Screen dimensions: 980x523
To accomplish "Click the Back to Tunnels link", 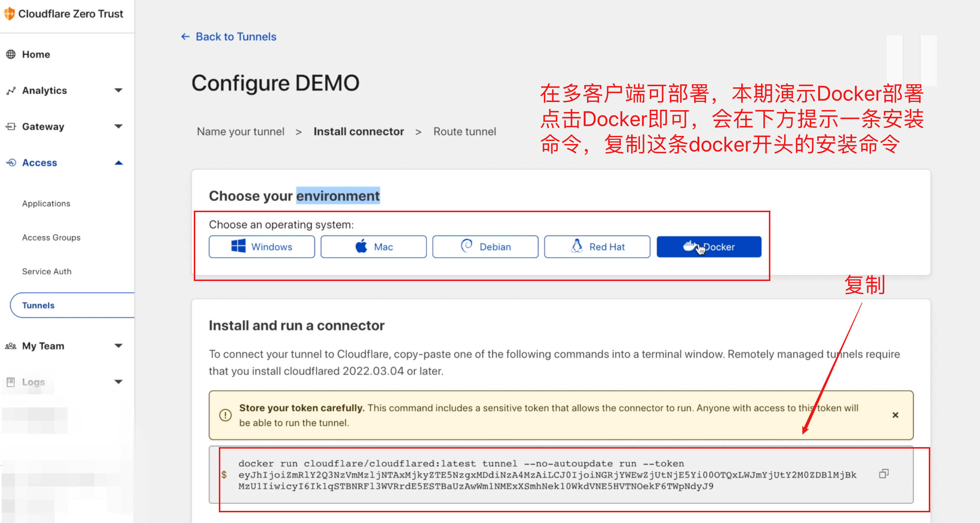I will pyautogui.click(x=228, y=36).
